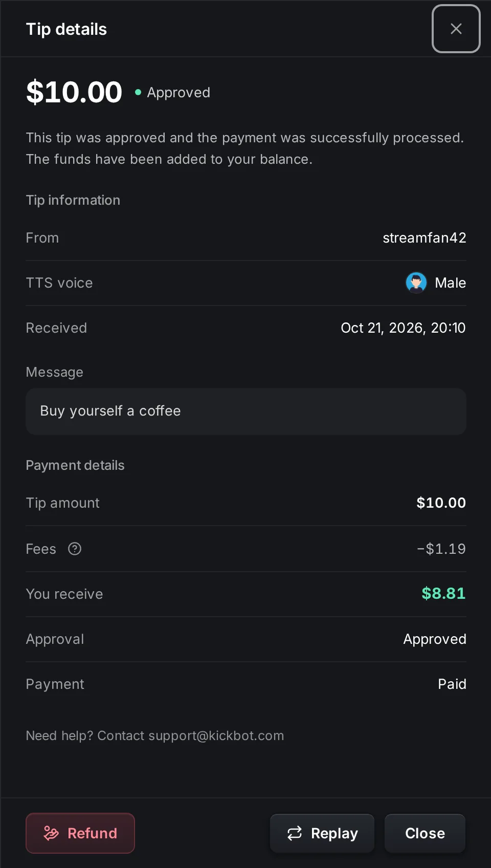Click the −$1.19 fees value

441,549
